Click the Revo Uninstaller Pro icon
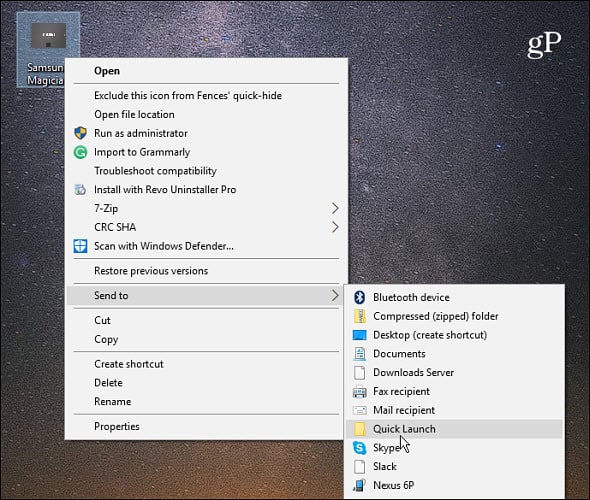This screenshot has width=590, height=500. [x=80, y=190]
